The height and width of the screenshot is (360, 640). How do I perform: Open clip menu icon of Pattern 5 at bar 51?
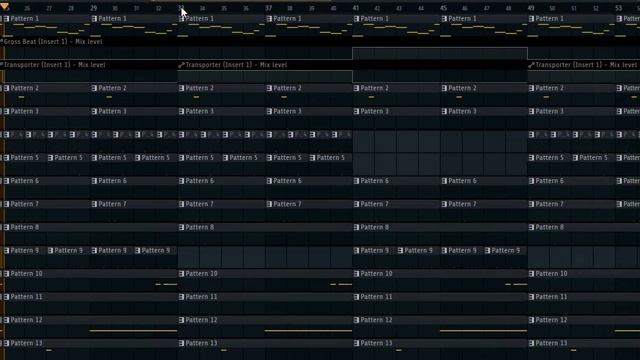tap(576, 158)
